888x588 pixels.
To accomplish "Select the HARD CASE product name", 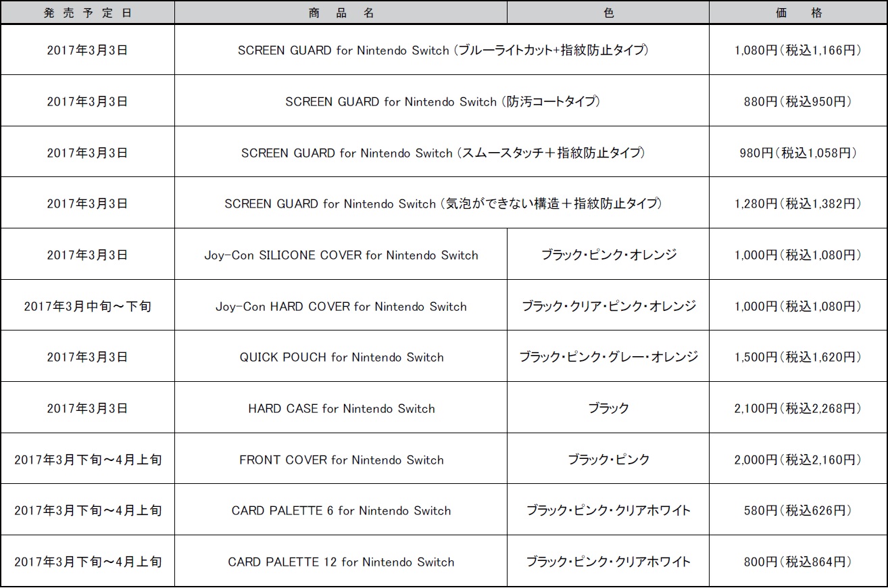I will tap(341, 408).
